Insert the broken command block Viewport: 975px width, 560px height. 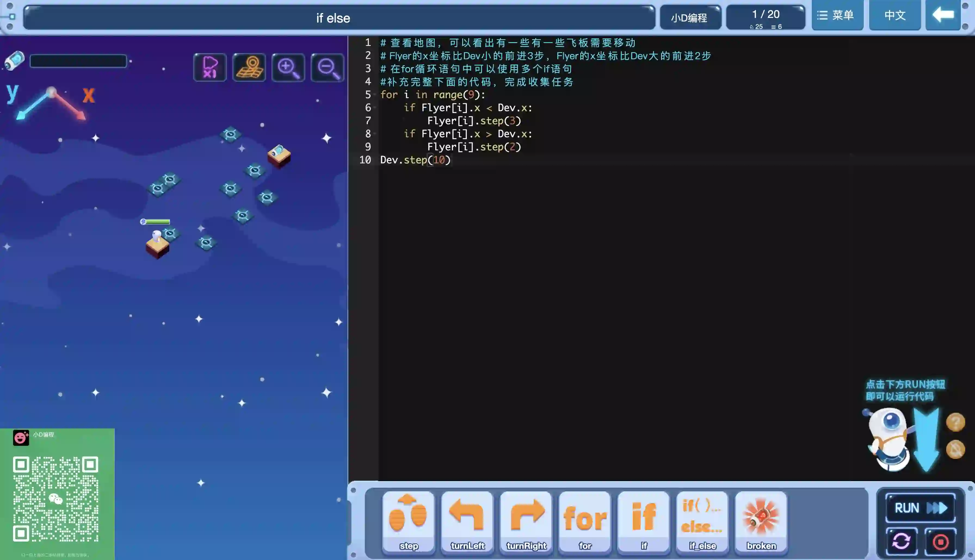coord(761,521)
